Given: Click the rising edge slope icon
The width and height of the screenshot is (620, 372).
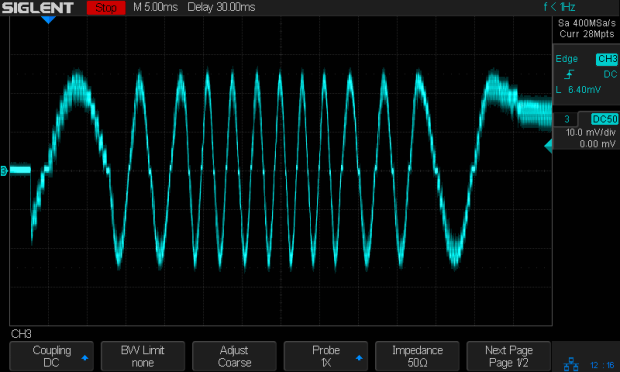Looking at the screenshot, I should click(x=569, y=74).
